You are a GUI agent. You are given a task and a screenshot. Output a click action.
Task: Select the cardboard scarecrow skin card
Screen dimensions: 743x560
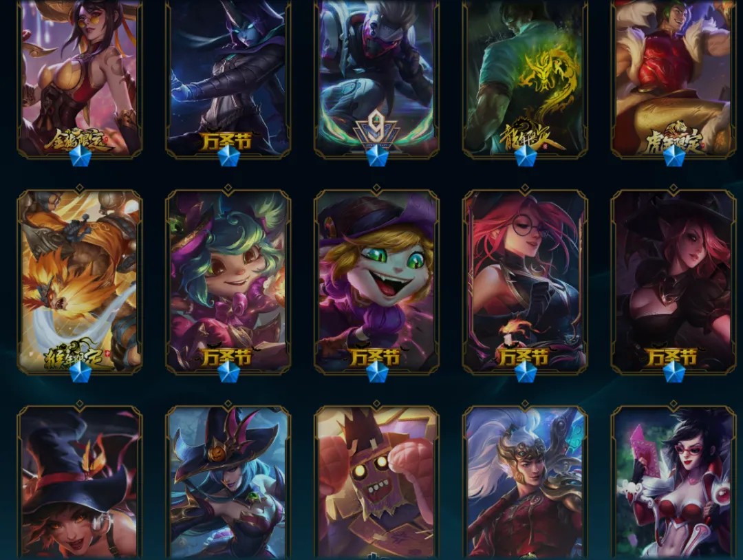[x=376, y=482]
